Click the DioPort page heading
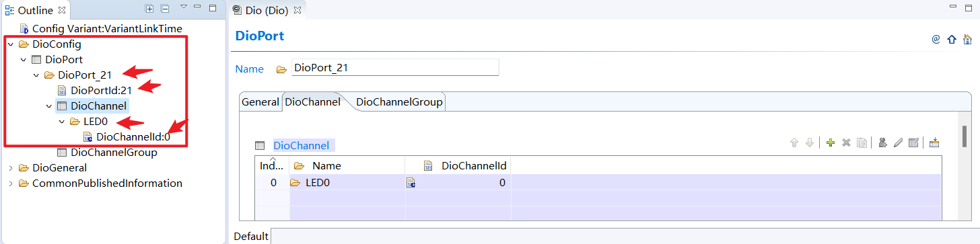This screenshot has width=980, height=244. click(x=260, y=36)
